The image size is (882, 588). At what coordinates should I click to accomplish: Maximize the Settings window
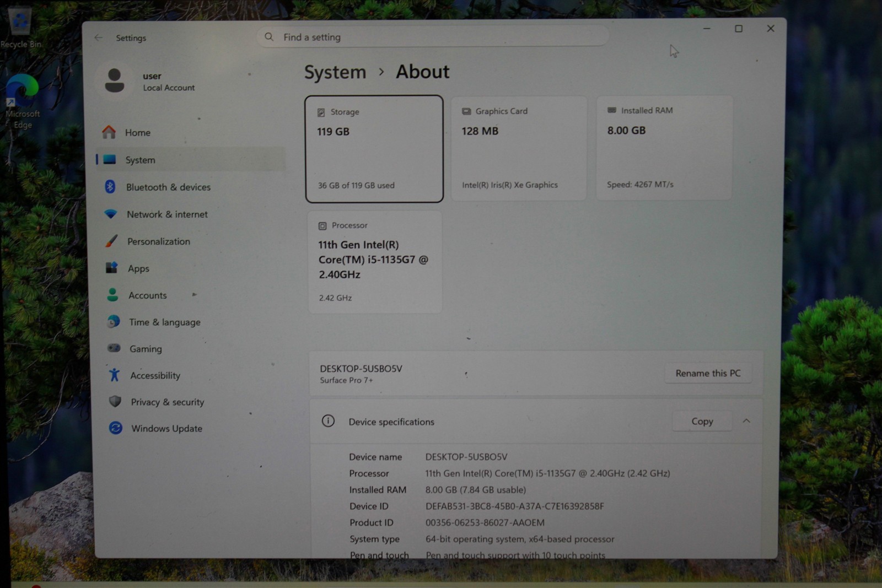[739, 29]
